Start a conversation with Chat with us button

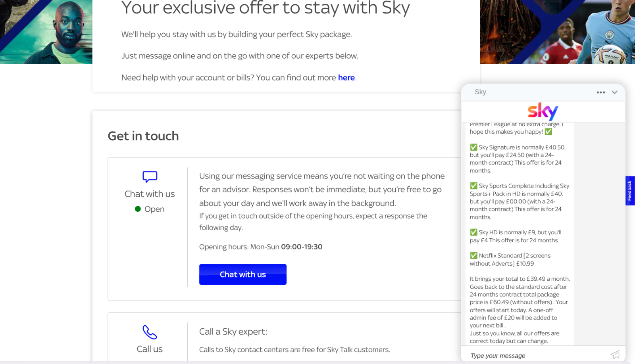pyautogui.click(x=242, y=274)
